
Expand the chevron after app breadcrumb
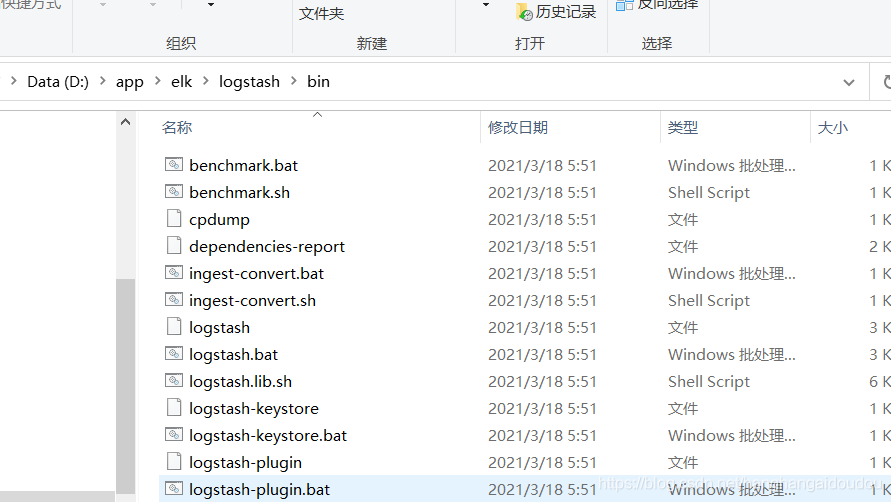click(157, 81)
